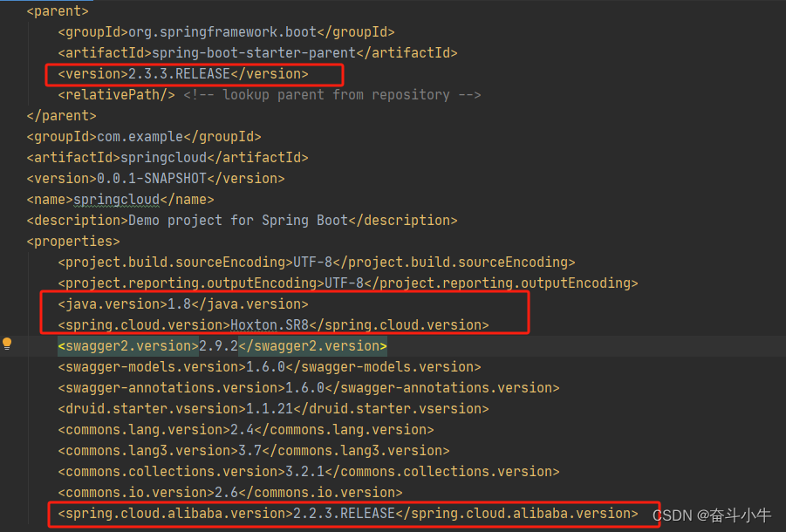Click druid.starter.vsersion 1.1.21 line
This screenshot has height=532, width=786.
(273, 409)
